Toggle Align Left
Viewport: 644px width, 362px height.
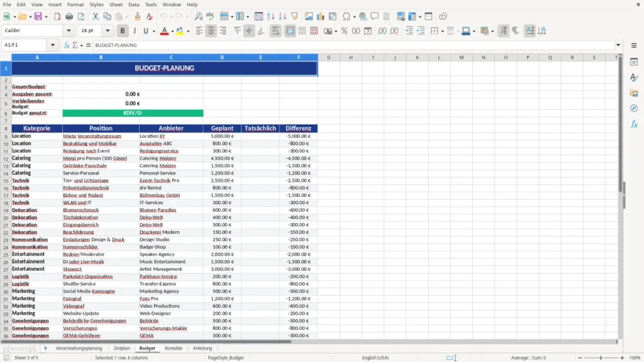pos(199,31)
